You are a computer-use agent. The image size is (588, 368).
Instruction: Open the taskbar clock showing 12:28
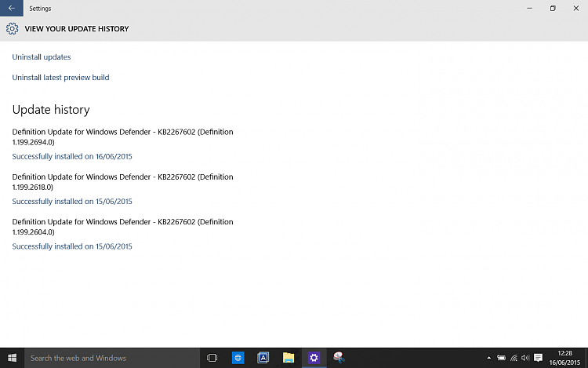click(x=564, y=358)
